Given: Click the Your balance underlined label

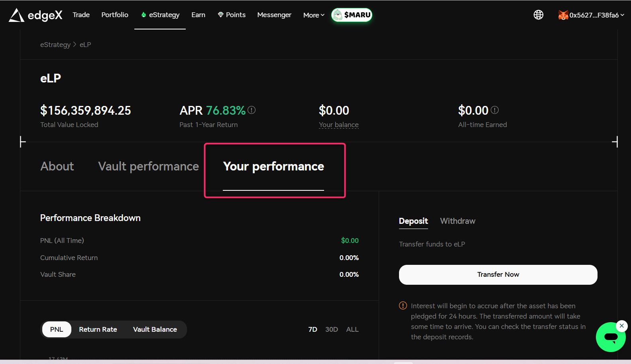Looking at the screenshot, I should tap(338, 125).
